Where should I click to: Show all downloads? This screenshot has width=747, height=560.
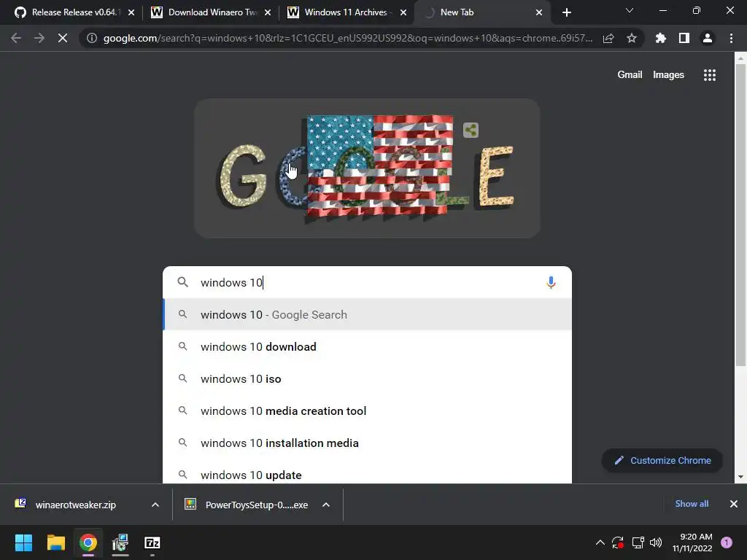[x=692, y=504]
